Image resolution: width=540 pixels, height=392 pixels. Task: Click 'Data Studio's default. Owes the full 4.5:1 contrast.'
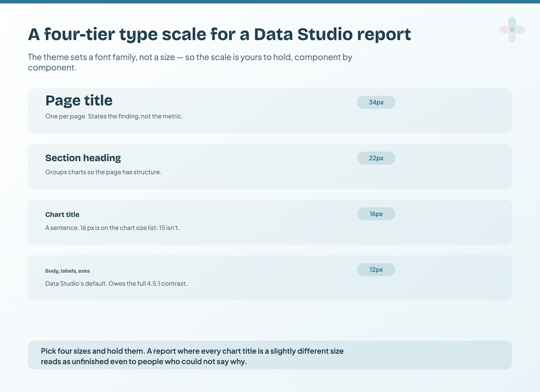[116, 284]
